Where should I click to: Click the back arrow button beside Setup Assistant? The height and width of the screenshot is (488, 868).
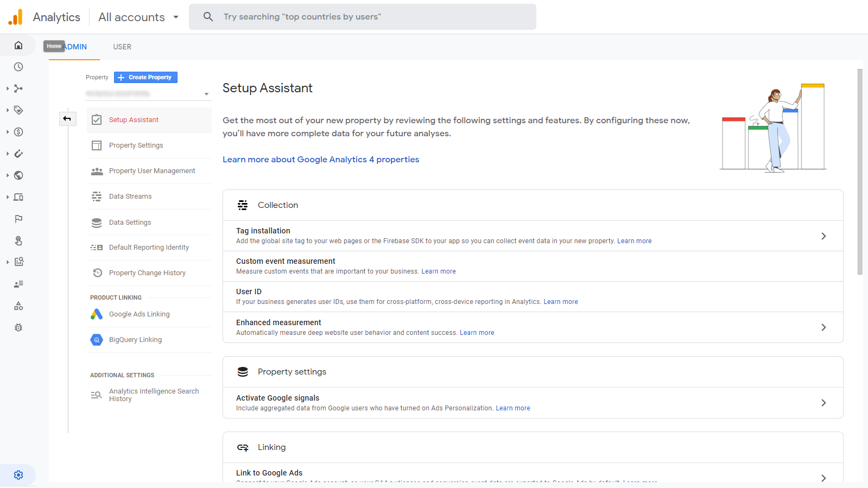click(67, 118)
